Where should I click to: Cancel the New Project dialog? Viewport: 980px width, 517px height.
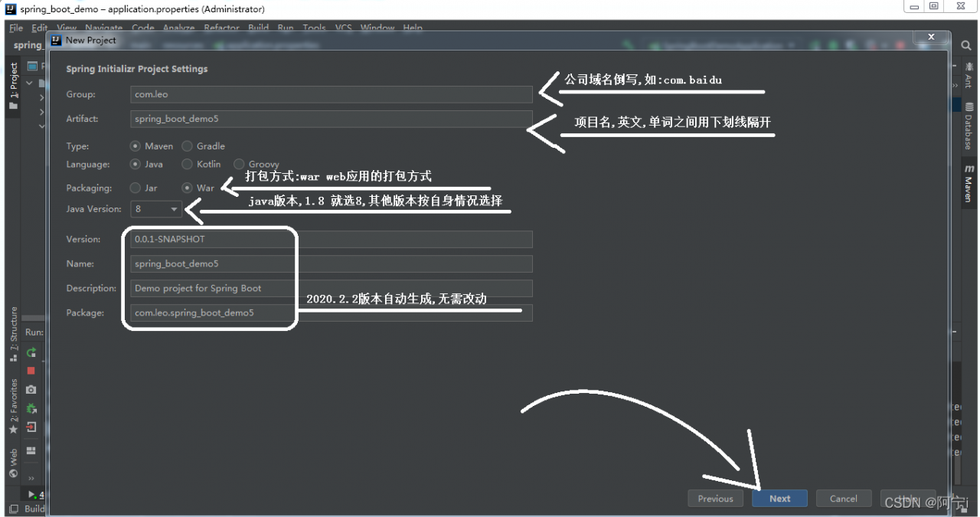point(843,499)
